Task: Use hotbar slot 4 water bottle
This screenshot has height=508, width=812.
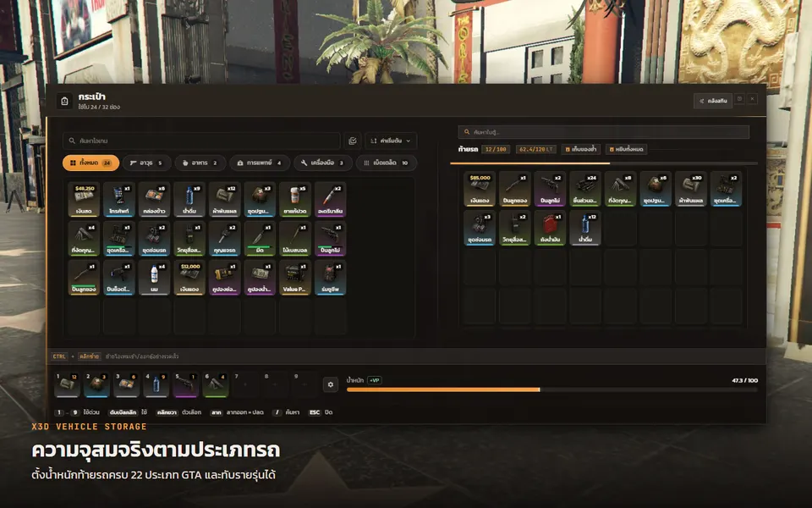Action: (x=156, y=384)
